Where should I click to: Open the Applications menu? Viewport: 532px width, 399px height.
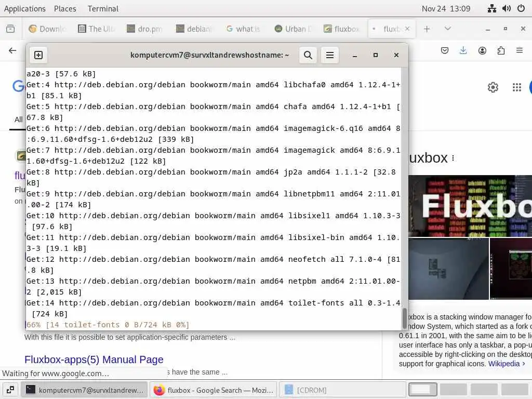[25, 8]
